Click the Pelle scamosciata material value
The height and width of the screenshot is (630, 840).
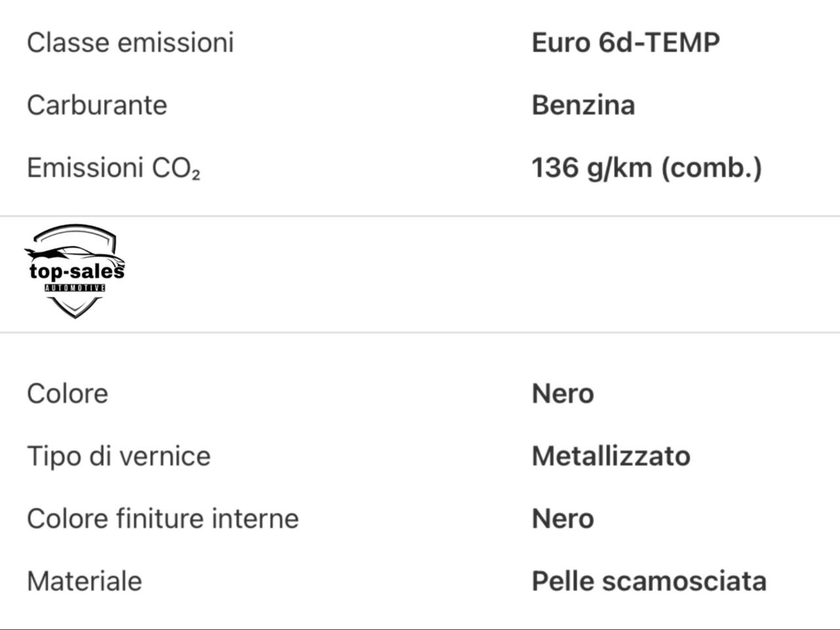tap(649, 581)
